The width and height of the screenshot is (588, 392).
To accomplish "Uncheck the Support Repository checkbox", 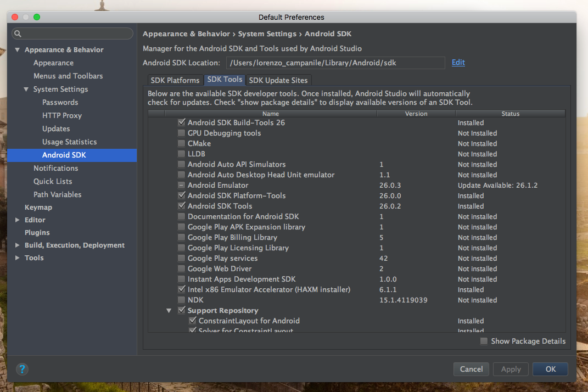I will (182, 310).
